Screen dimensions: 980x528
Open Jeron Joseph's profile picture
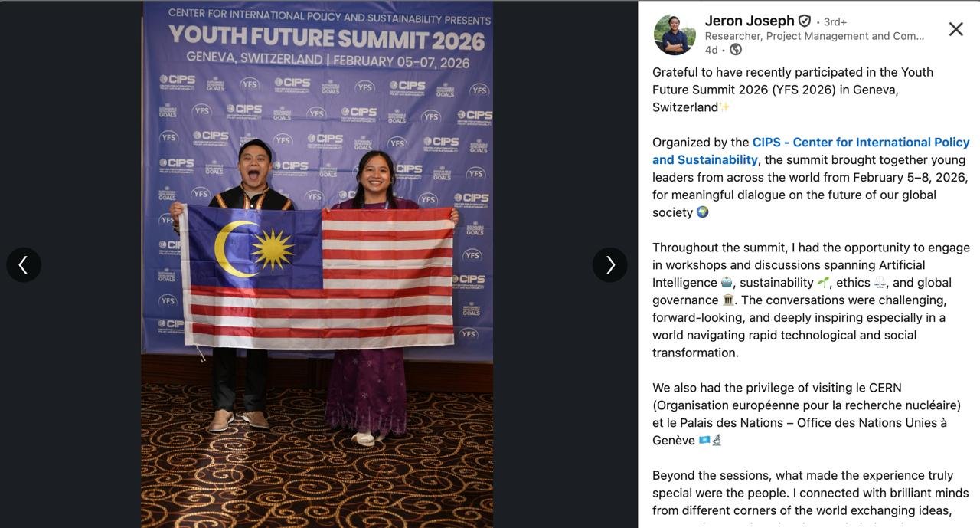tap(675, 34)
